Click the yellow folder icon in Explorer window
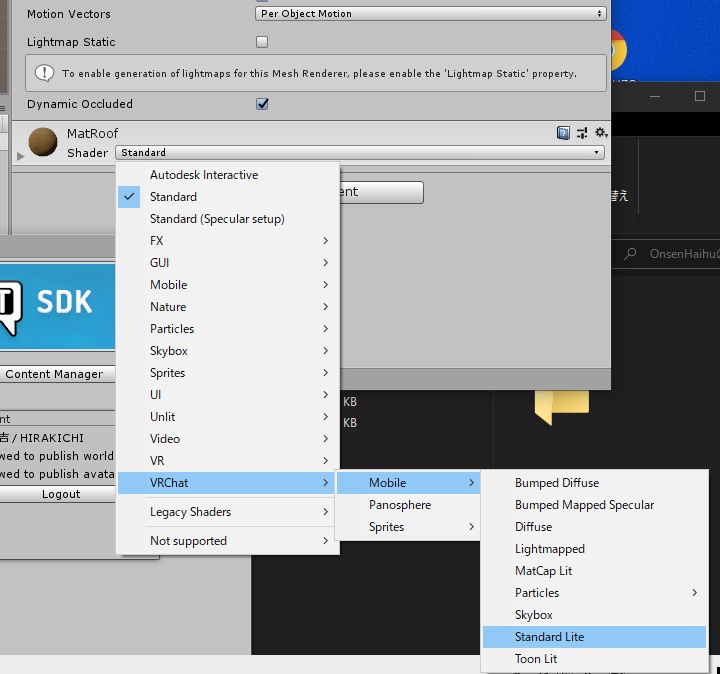Screen dimensions: 720x674 (562, 407)
